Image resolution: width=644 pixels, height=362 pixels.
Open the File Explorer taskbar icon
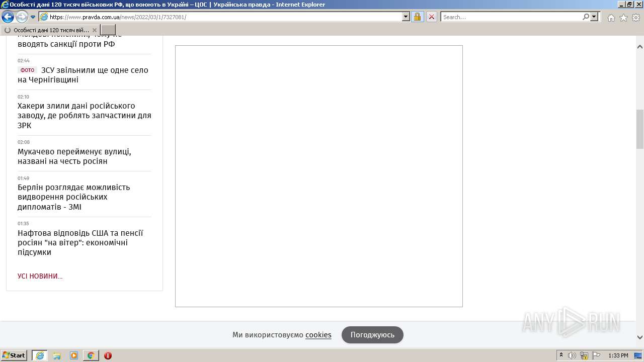click(x=57, y=355)
